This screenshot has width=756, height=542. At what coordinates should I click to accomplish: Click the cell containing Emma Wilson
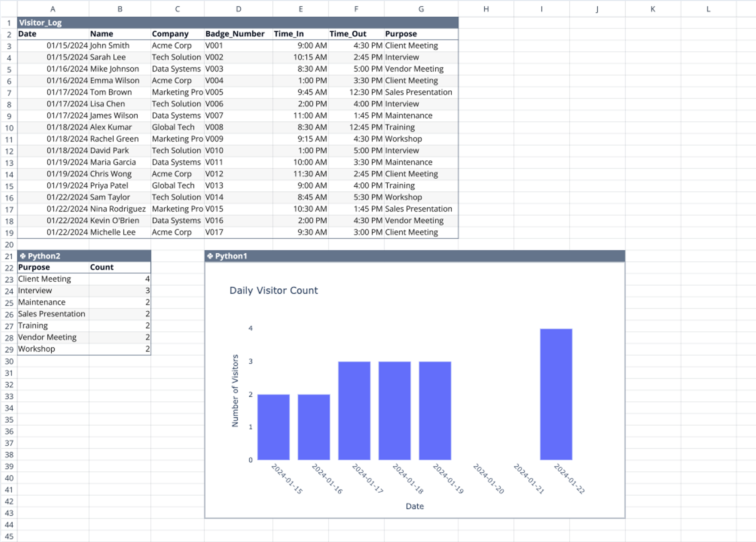pyautogui.click(x=120, y=81)
